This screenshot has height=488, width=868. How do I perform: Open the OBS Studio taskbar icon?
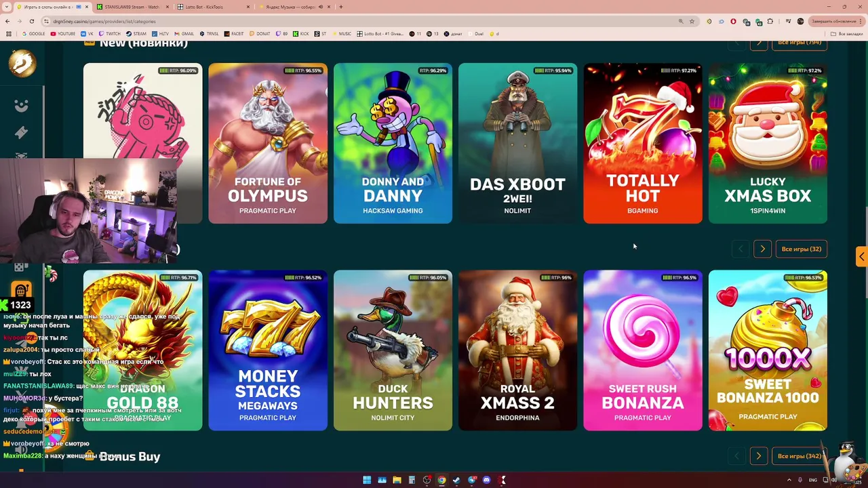point(427,480)
